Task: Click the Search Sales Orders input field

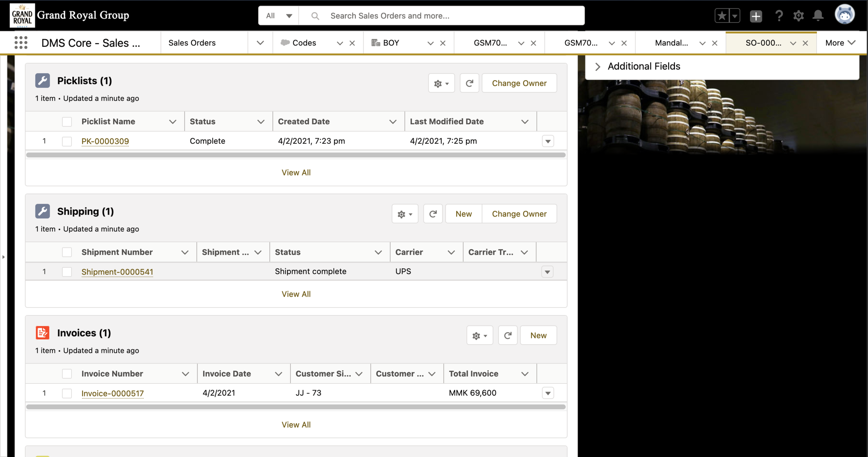Action: tap(451, 16)
